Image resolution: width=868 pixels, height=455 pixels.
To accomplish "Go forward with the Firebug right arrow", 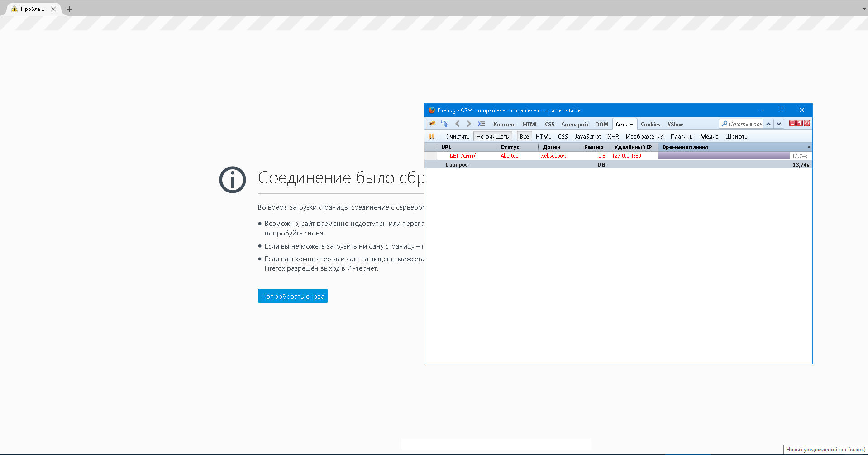I will point(469,124).
